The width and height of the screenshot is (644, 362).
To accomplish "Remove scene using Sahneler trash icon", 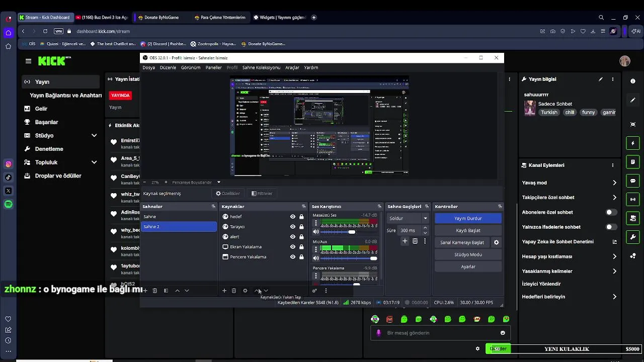I will pyautogui.click(x=155, y=291).
